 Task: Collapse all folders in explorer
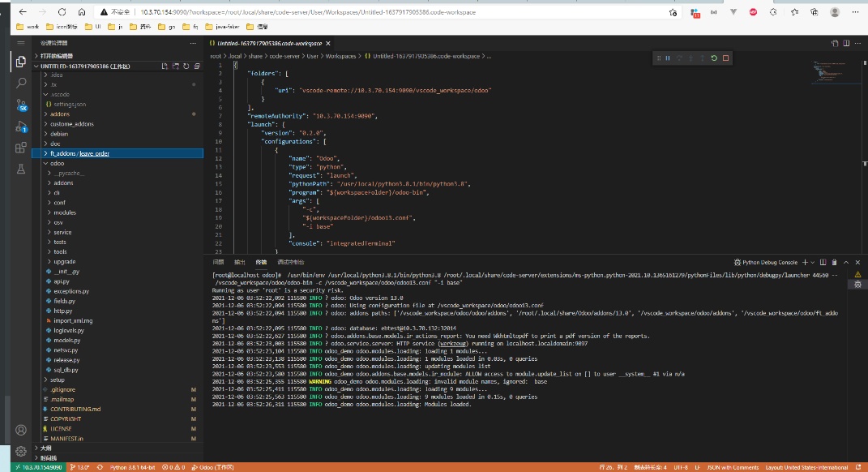[196, 66]
